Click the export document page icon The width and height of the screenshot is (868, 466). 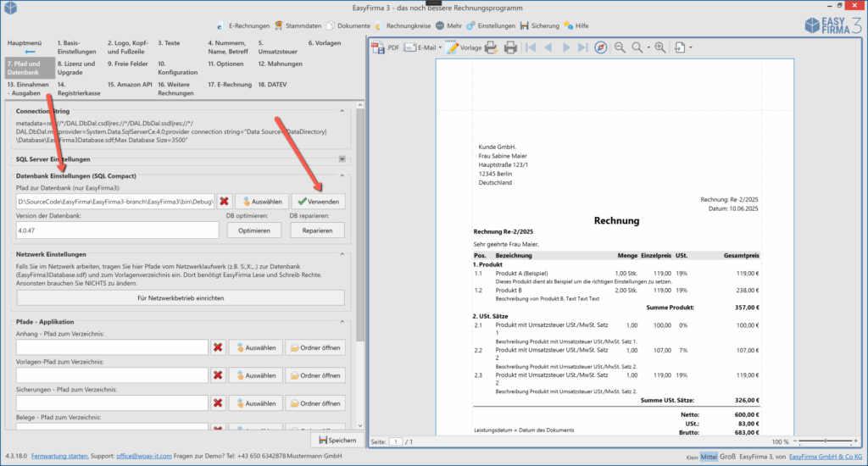[x=680, y=47]
